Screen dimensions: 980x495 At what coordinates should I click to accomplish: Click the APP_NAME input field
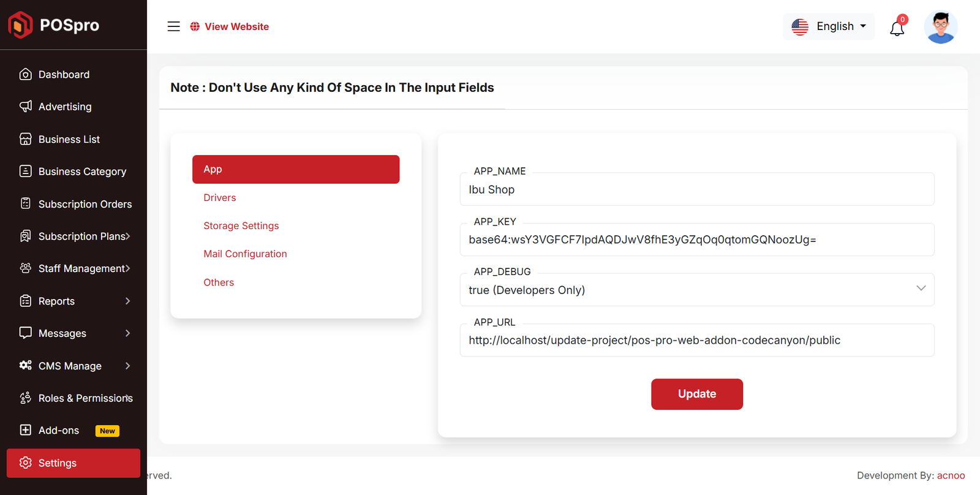[696, 190]
